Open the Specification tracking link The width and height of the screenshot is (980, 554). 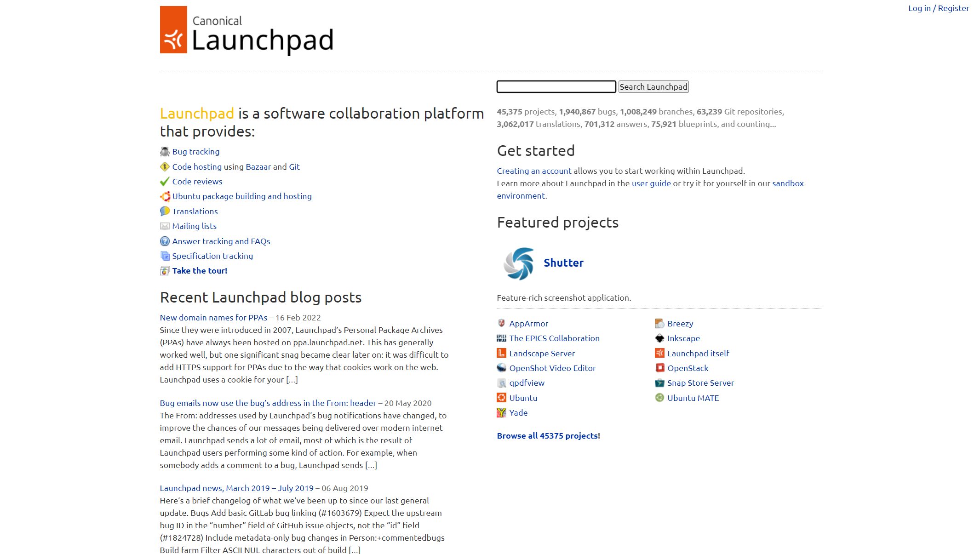212,256
